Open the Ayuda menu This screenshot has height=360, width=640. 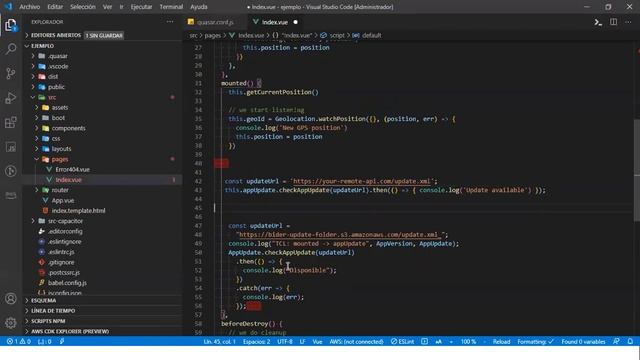(x=199, y=7)
